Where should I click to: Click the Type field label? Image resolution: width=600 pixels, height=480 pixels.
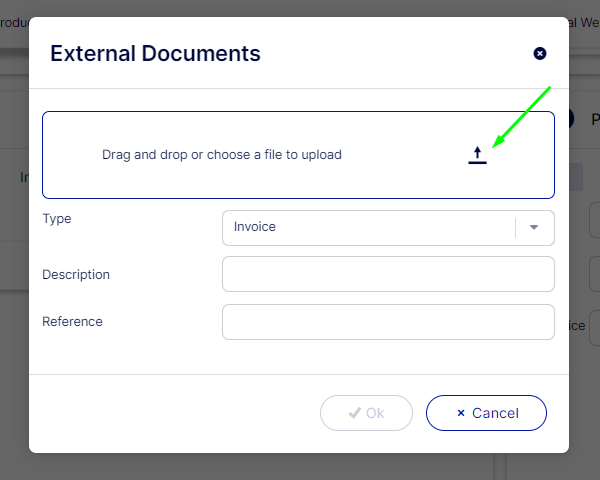[57, 218]
